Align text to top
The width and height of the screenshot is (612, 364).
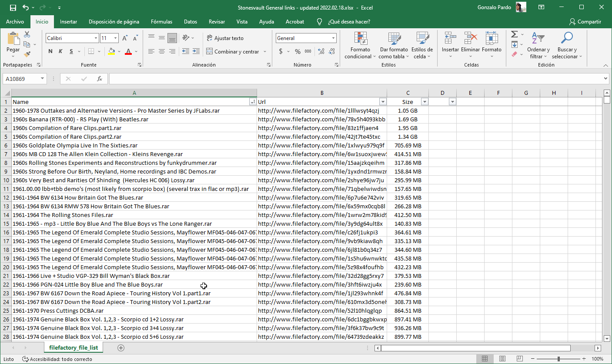coord(151,38)
